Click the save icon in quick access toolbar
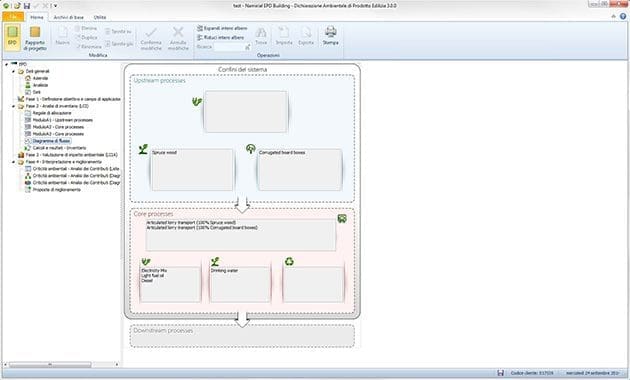This screenshot has width=630, height=380. click(27, 6)
